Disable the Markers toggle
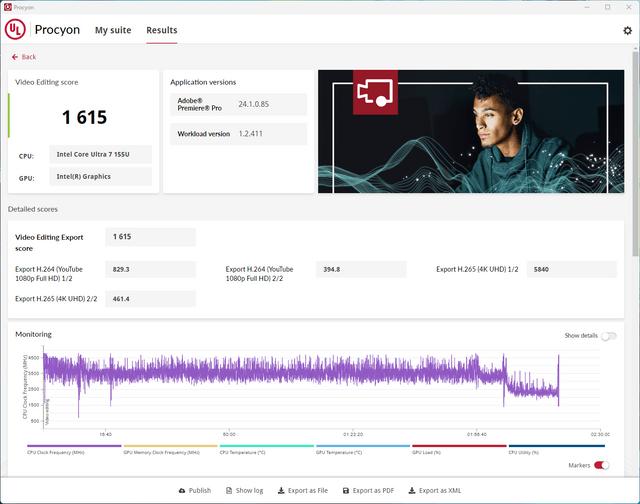This screenshot has height=504, width=640. (602, 465)
